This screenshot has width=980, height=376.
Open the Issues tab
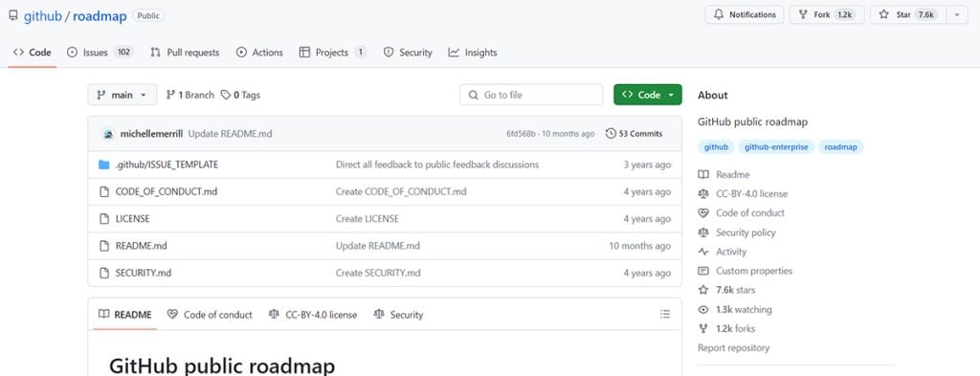100,53
